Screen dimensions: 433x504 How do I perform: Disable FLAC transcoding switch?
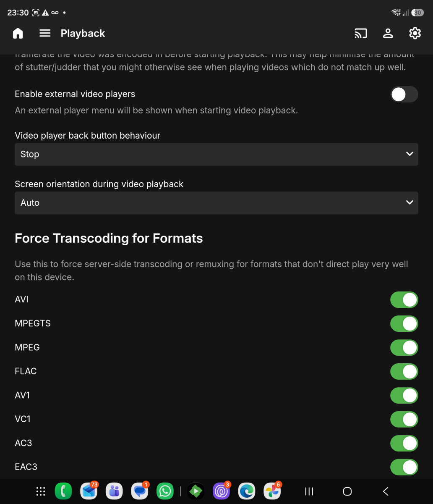(404, 372)
